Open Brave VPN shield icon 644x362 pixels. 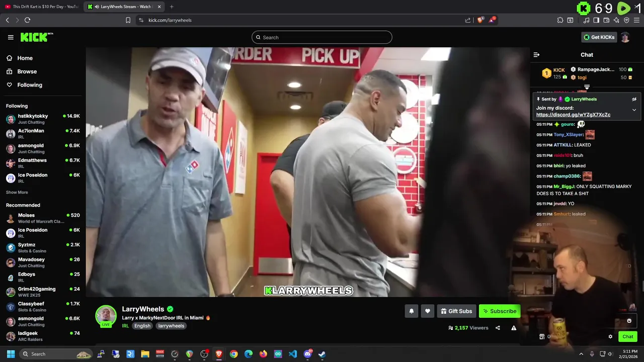626,20
